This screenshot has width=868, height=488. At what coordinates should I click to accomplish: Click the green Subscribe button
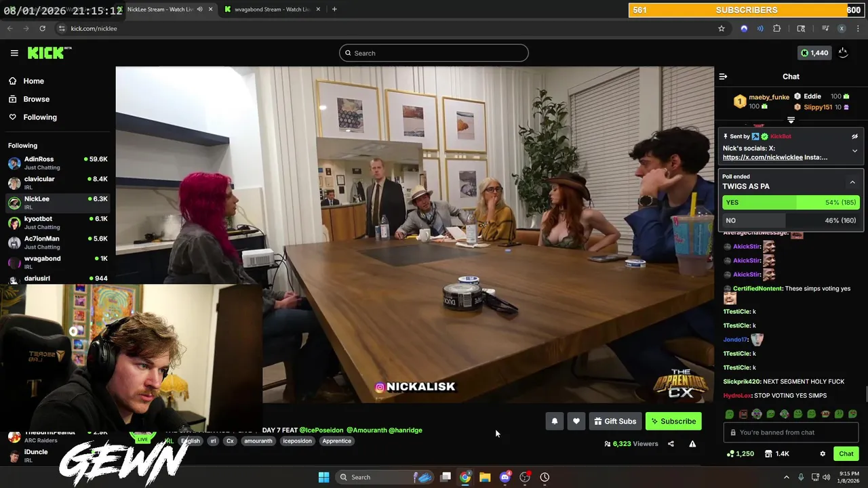click(673, 422)
